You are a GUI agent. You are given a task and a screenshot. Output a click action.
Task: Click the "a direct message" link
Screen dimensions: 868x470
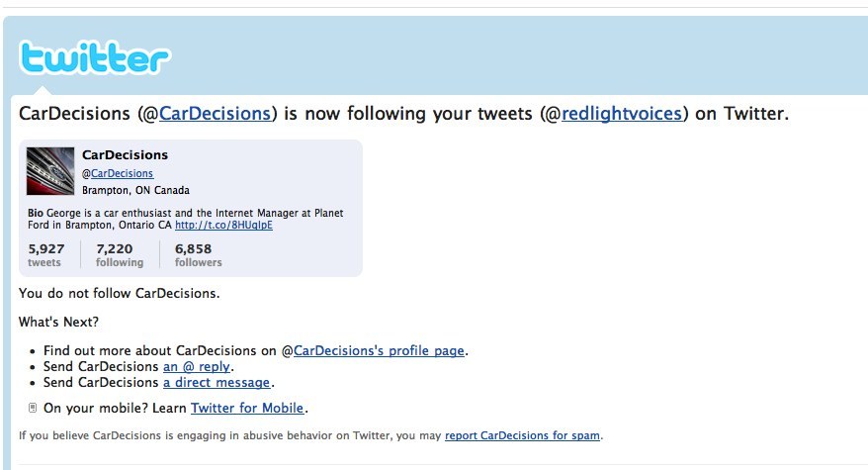[217, 382]
